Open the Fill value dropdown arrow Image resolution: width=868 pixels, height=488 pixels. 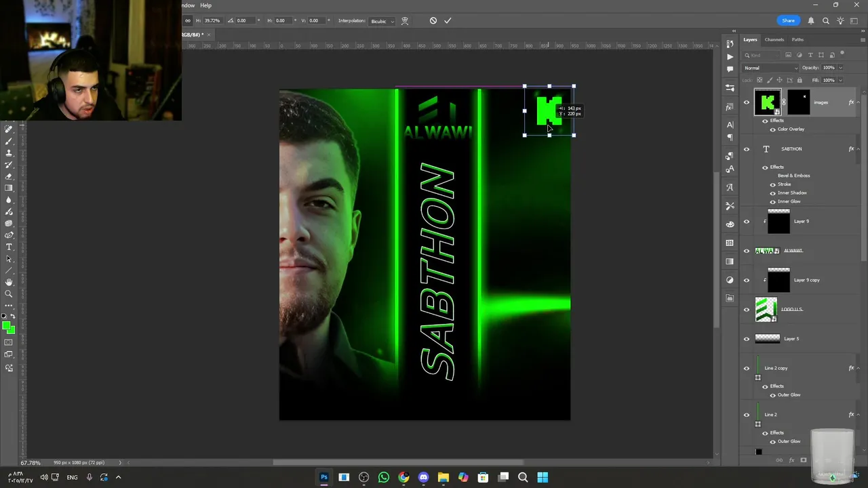click(x=840, y=80)
